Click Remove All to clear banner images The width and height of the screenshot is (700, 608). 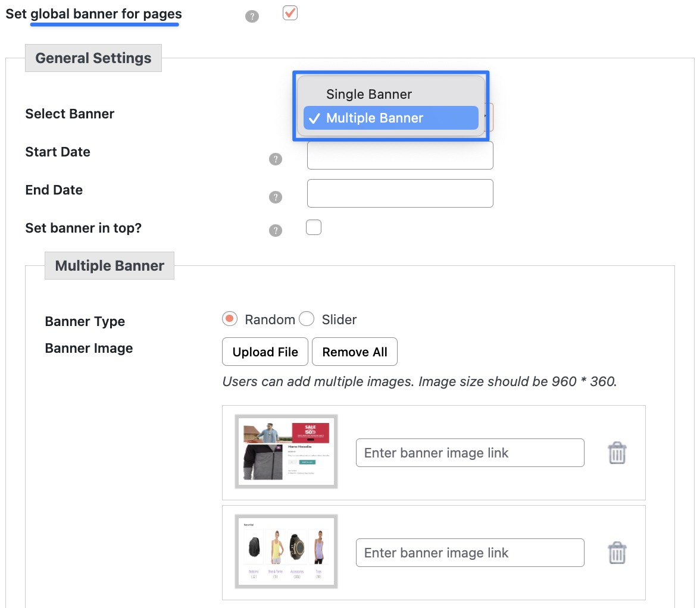coord(355,352)
